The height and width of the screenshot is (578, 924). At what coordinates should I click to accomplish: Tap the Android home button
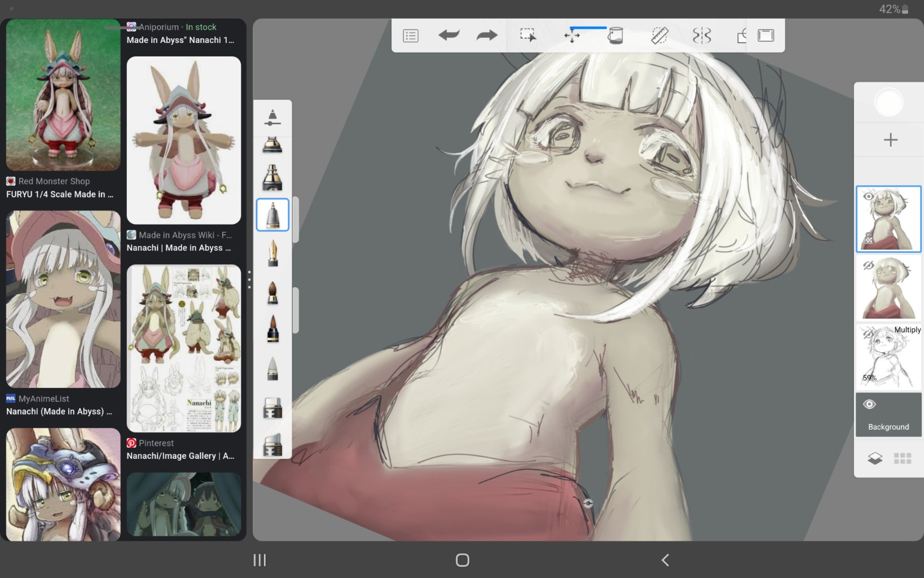pyautogui.click(x=463, y=560)
